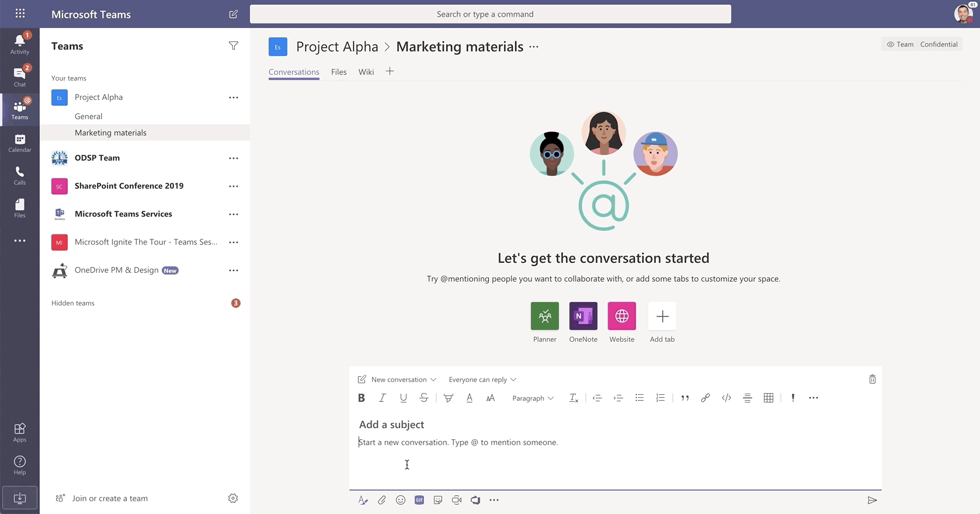Toggle underline formatting
Viewport: 980px width, 514px height.
(x=403, y=398)
